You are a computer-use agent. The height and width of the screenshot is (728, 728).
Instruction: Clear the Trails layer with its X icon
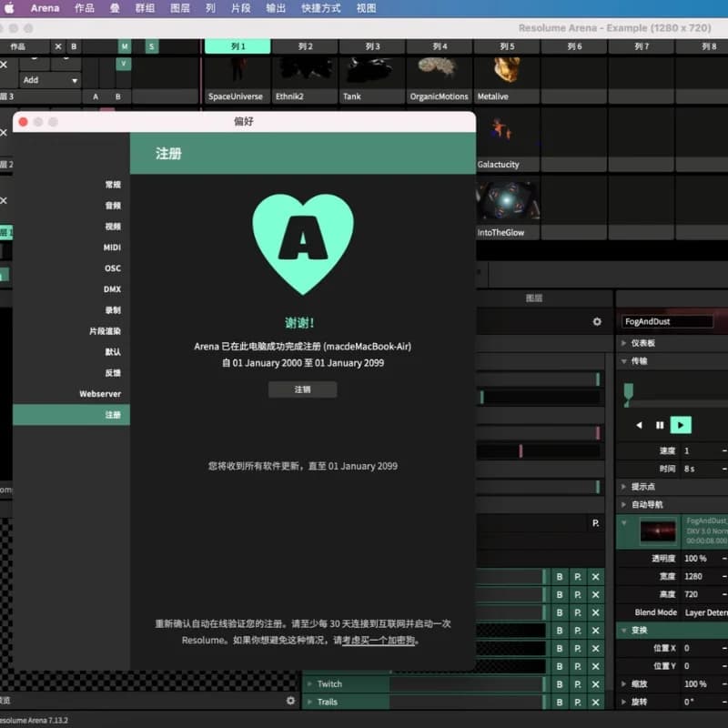point(596,701)
